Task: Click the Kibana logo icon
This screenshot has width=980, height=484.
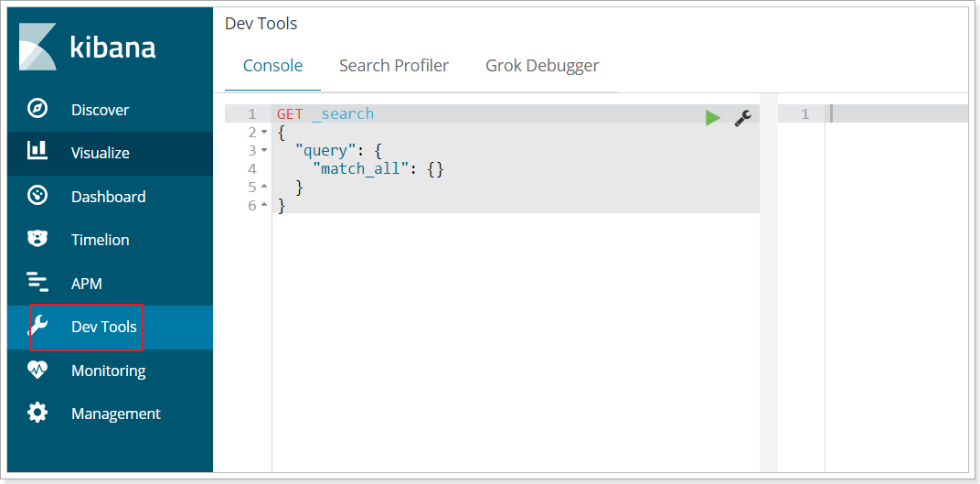Action: pos(37,47)
